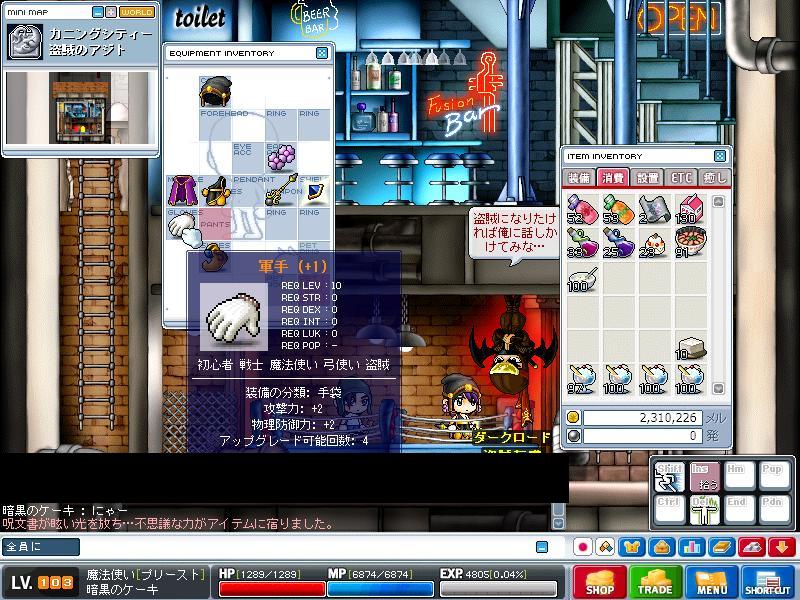
Task: Click the EXP progress bar
Action: pos(498,589)
